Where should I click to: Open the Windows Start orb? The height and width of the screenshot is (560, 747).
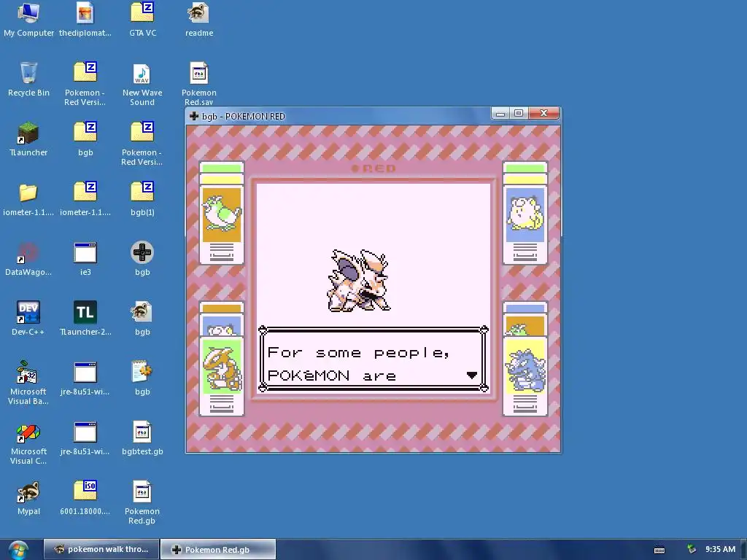[x=18, y=550]
